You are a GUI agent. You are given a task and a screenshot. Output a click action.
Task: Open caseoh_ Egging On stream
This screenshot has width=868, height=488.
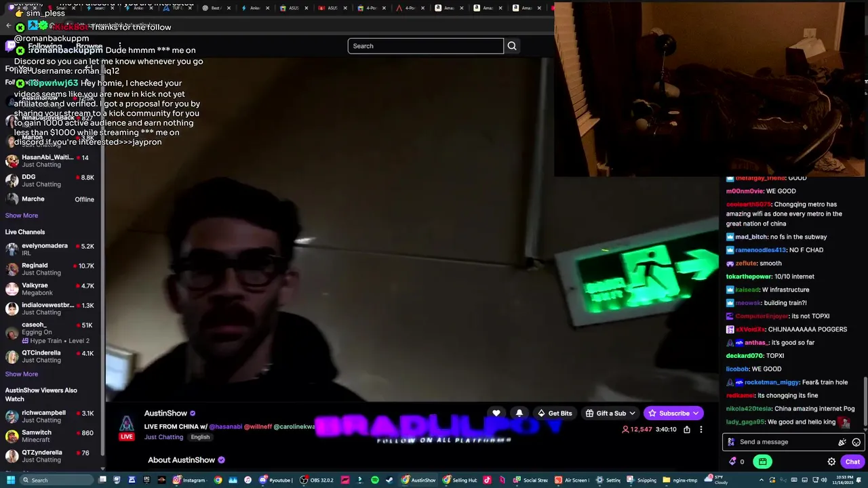[52, 332]
